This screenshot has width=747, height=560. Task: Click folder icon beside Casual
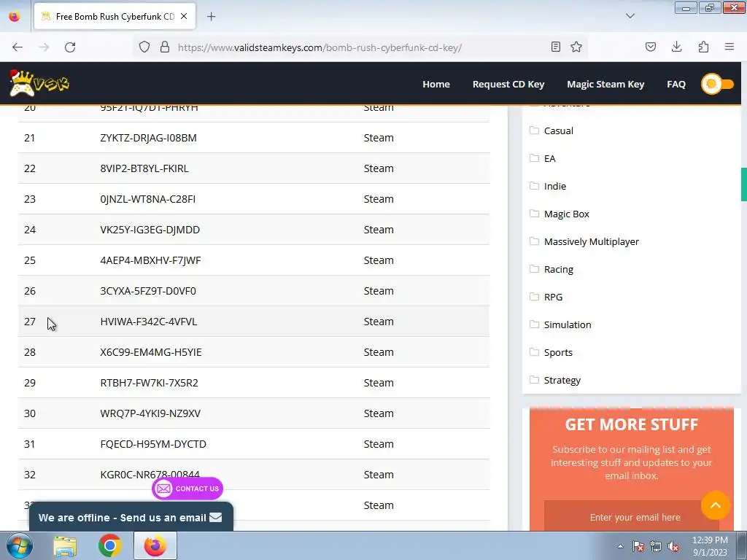pos(535,130)
